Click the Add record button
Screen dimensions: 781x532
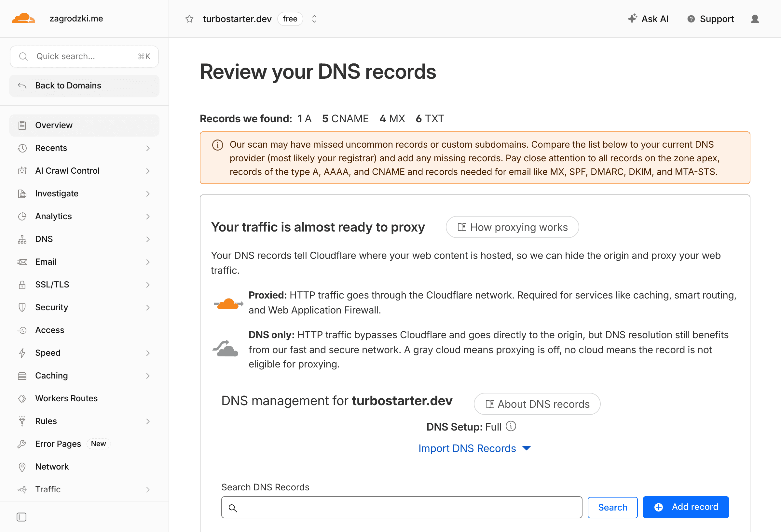[x=686, y=507]
